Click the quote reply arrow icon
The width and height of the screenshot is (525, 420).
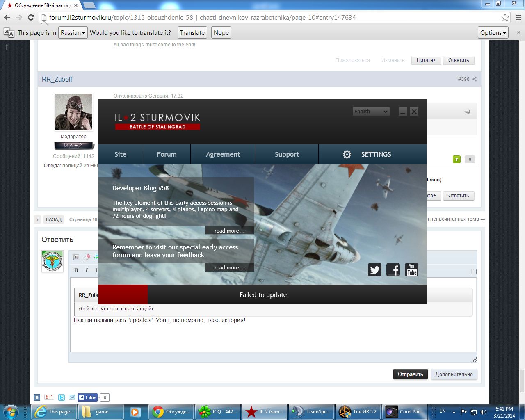pyautogui.click(x=467, y=112)
